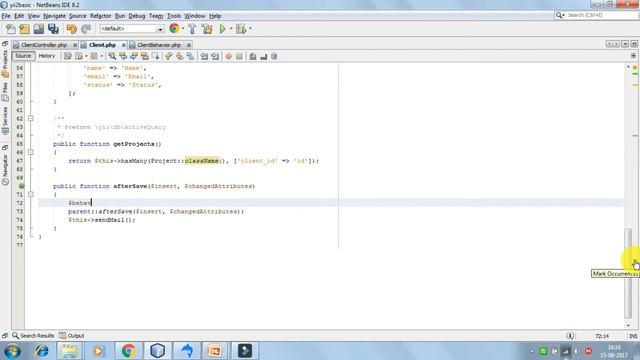
Task: Click the Clean and Build icon
Action: pos(207,29)
